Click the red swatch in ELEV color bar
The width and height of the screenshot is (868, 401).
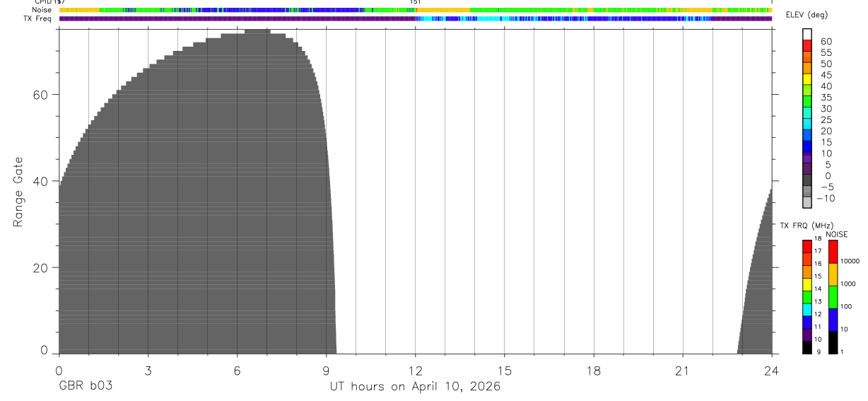pyautogui.click(x=807, y=45)
